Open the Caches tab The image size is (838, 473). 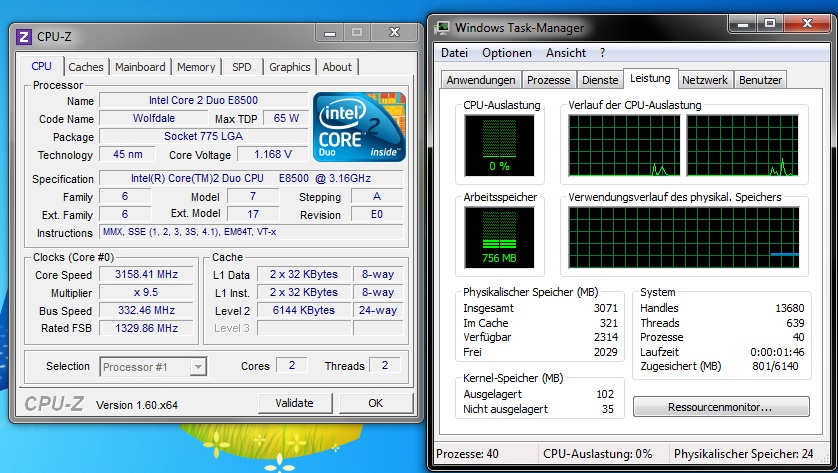pos(86,67)
